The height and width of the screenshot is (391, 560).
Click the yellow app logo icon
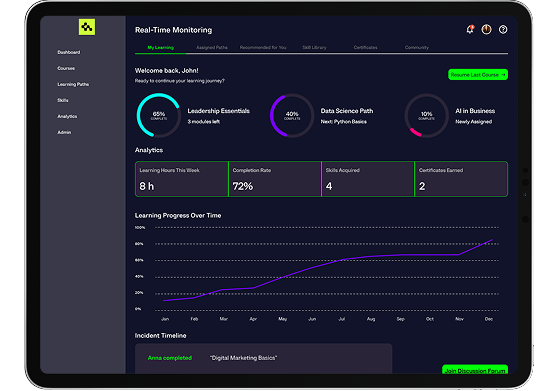(x=87, y=27)
